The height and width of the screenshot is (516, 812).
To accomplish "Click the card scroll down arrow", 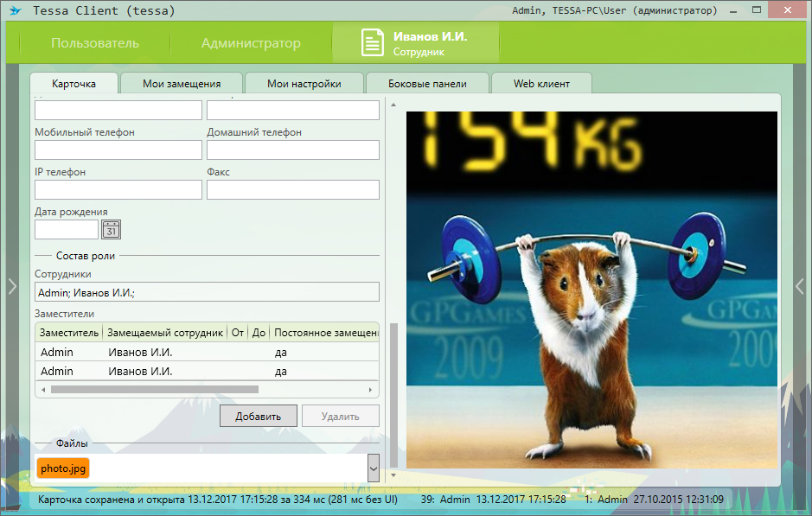I will 393,475.
